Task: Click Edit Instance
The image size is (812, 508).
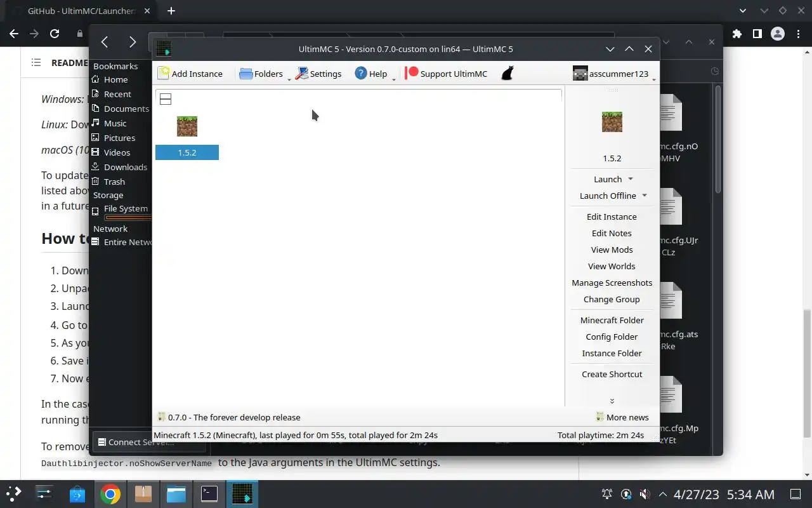Action: pyautogui.click(x=612, y=217)
